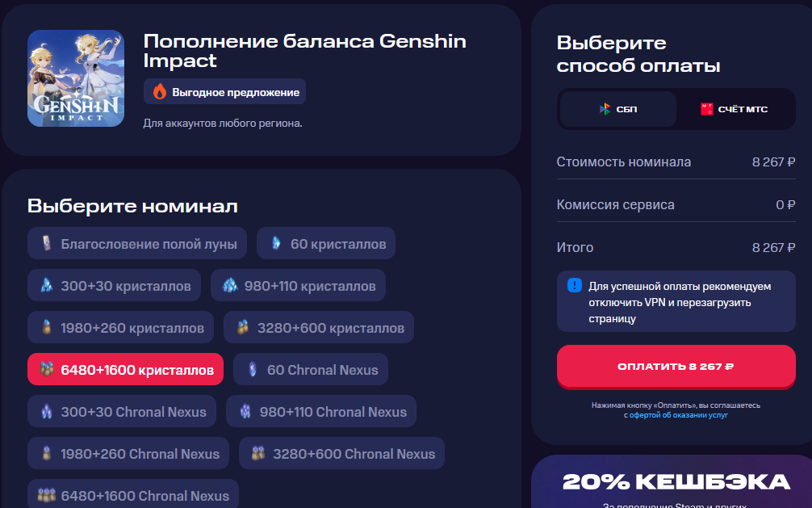Click chest icon on 6480+1600 кристаллов
The width and height of the screenshot is (812, 508).
[x=47, y=368]
